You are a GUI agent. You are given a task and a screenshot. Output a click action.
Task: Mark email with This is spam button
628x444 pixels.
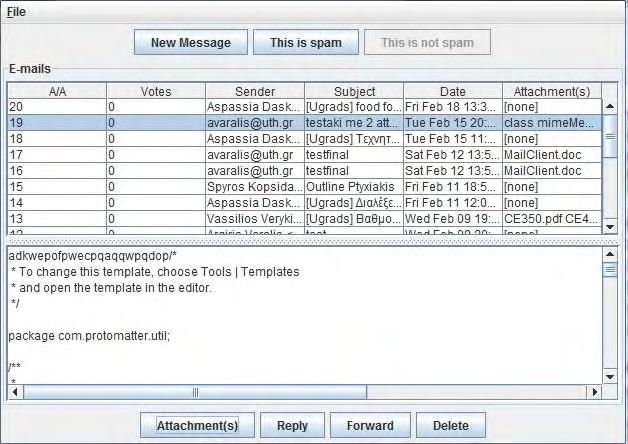(306, 42)
